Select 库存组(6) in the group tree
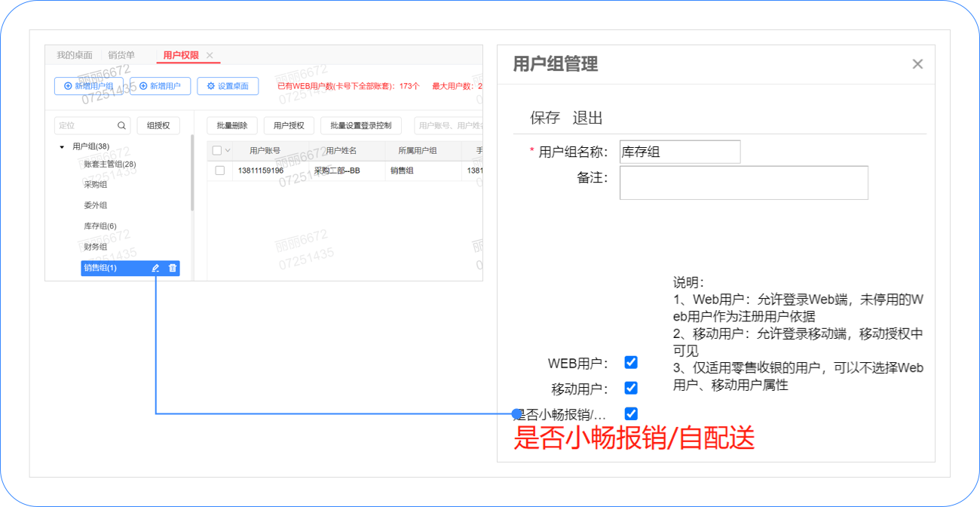This screenshot has width=980, height=507. [100, 226]
